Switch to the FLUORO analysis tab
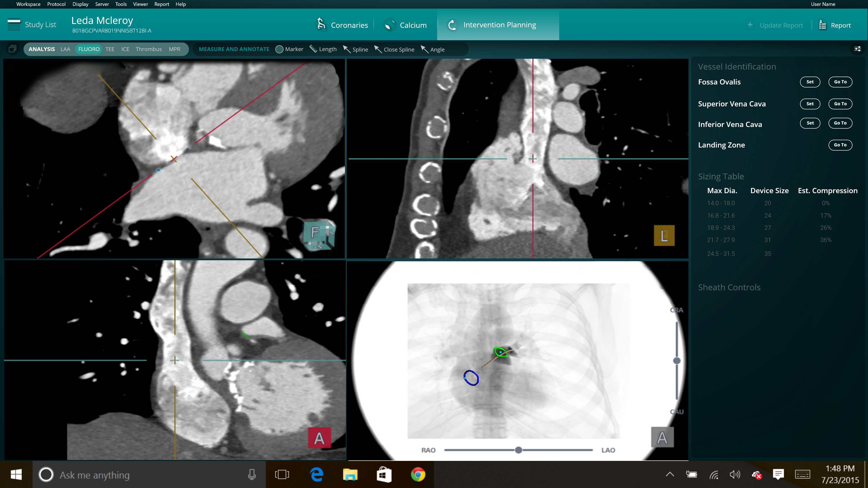Image resolution: width=868 pixels, height=488 pixels. (x=89, y=49)
